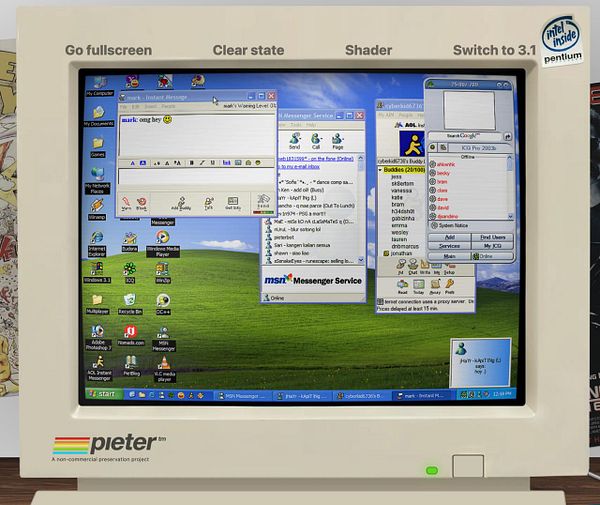Viewport: 600px width, 505px height.
Task: Open the Games folder on desktop
Action: tap(98, 147)
